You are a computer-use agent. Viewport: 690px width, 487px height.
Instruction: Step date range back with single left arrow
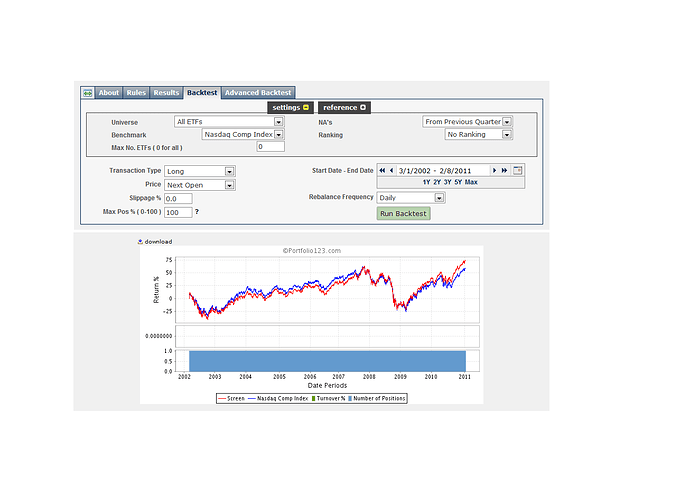[x=391, y=170]
